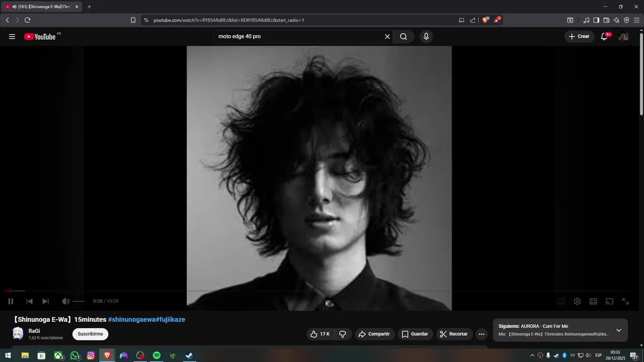Go back in the browser
The width and height of the screenshot is (644, 362).
click(x=7, y=20)
